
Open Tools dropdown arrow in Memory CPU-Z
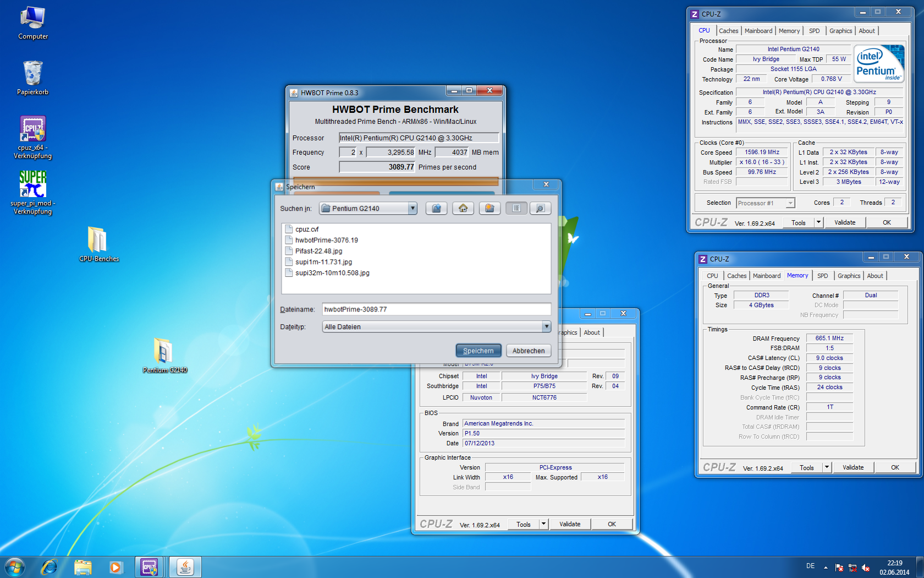pos(827,467)
